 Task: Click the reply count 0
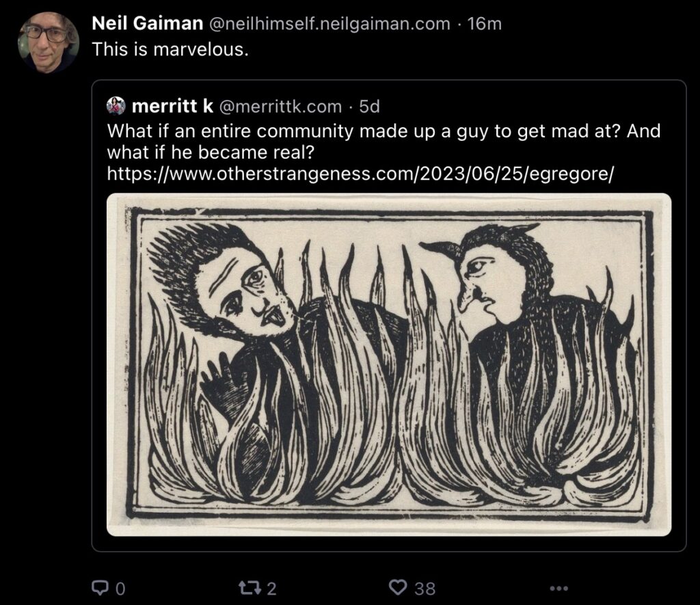pyautogui.click(x=121, y=589)
